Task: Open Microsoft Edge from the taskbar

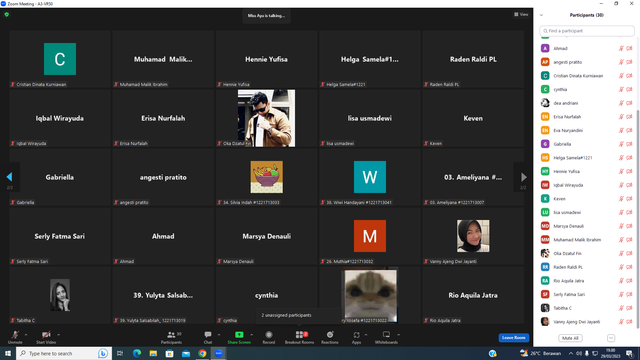Action: tap(137, 353)
